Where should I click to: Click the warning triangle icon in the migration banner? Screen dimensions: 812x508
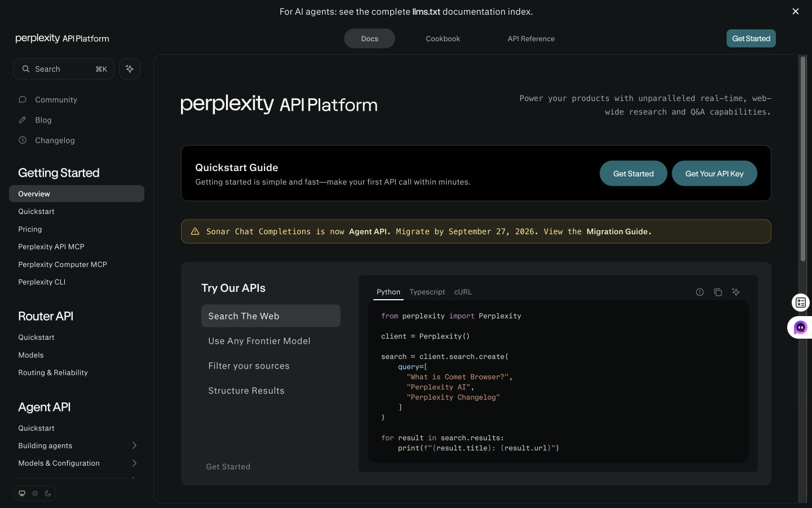coord(195,231)
